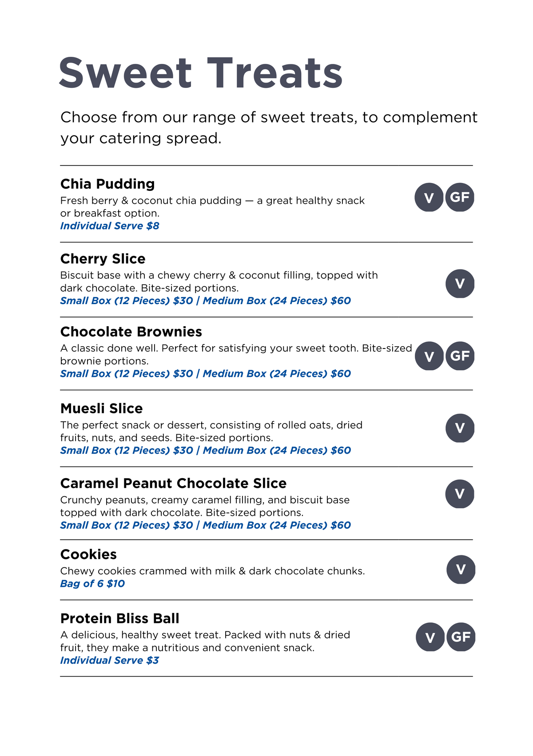533x756 pixels.
Task: Click the Chia Pudding 'Individual Serve $8' price
Action: tap(110, 226)
